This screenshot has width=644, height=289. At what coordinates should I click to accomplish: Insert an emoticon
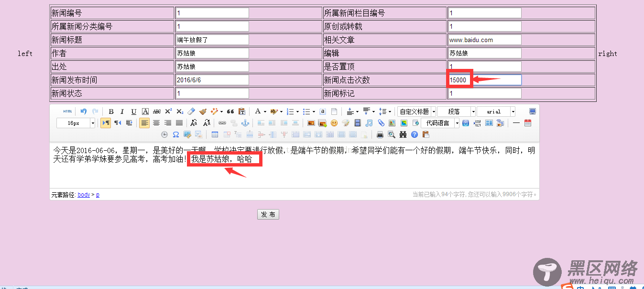click(x=334, y=123)
